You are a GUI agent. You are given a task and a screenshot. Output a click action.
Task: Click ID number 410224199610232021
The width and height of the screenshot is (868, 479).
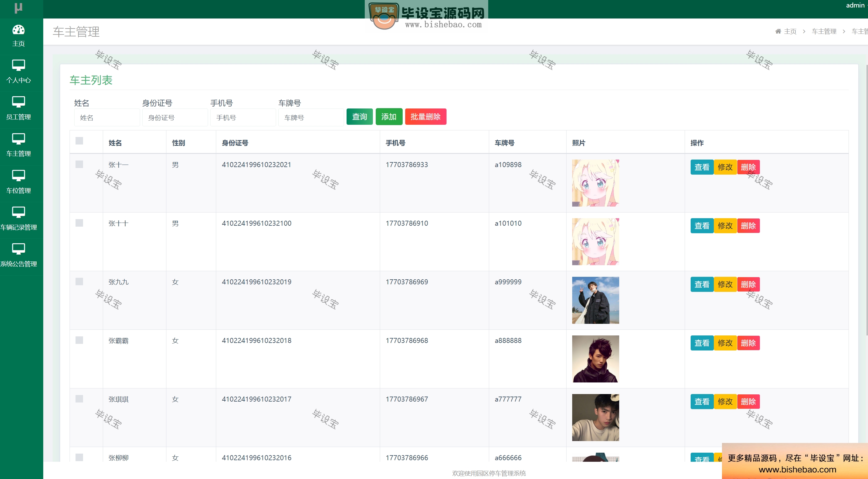[256, 165]
